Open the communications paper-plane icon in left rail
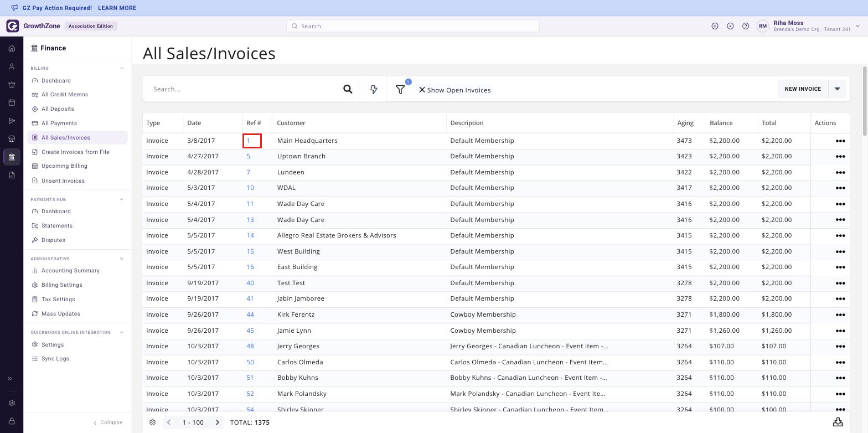Screen dimensions: 868x433 tap(12, 121)
